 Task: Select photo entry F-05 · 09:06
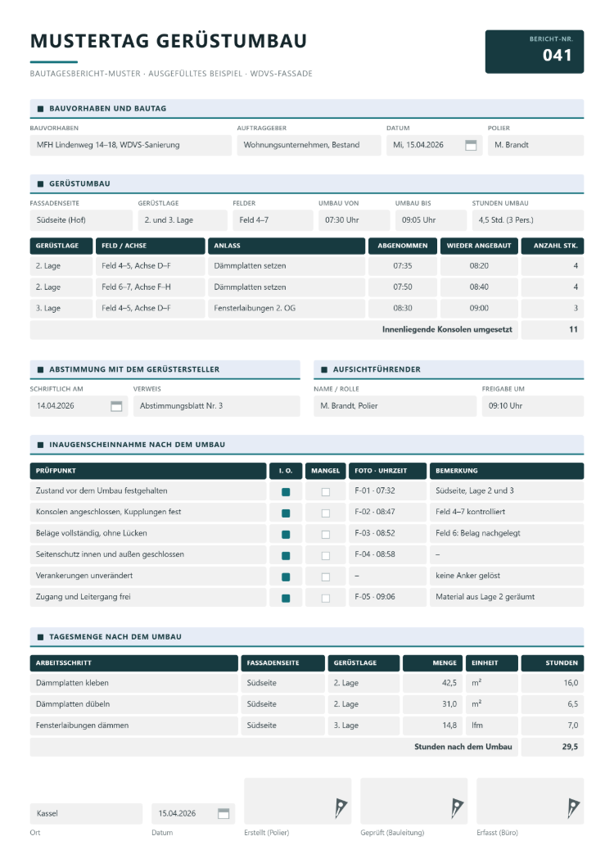[x=387, y=597]
